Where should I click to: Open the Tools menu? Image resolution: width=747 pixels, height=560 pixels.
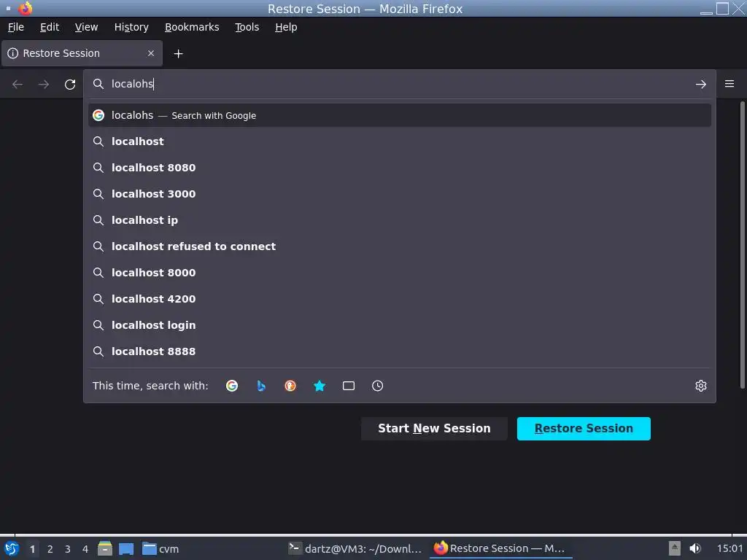click(x=247, y=27)
